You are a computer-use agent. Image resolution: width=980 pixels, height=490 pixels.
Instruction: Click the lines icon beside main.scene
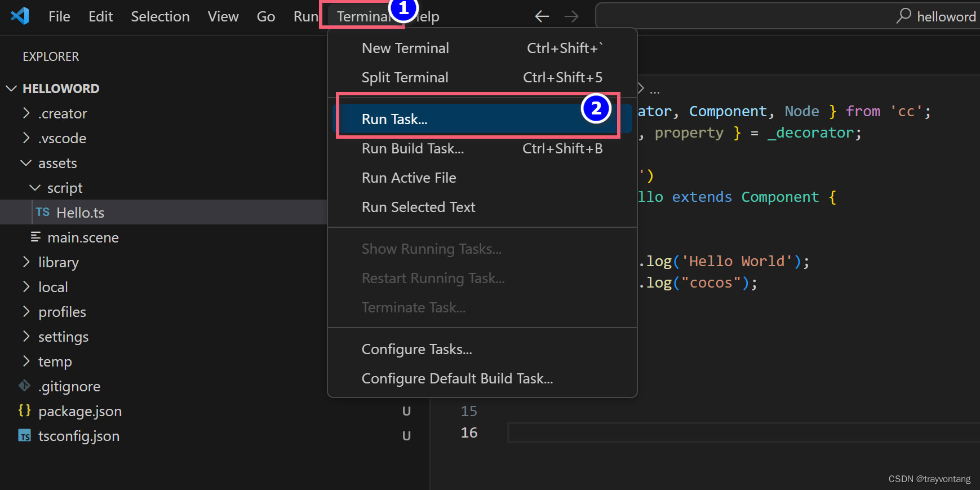point(36,237)
